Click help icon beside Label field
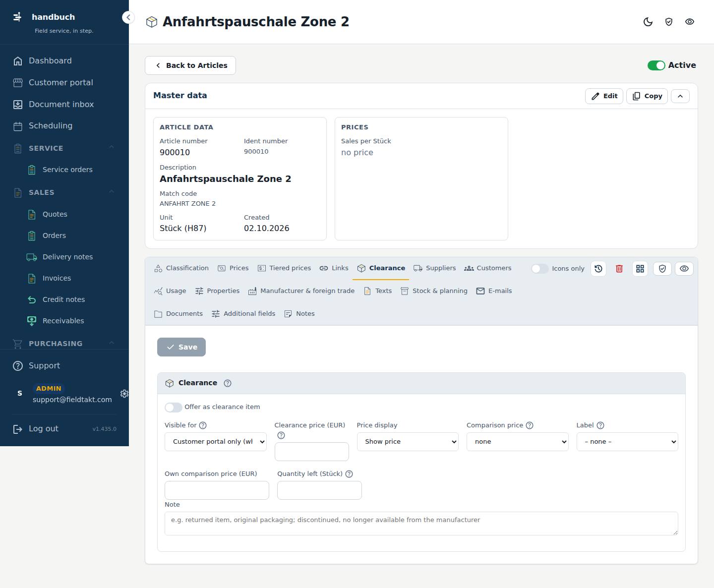The width and height of the screenshot is (714, 588). pyautogui.click(x=600, y=425)
